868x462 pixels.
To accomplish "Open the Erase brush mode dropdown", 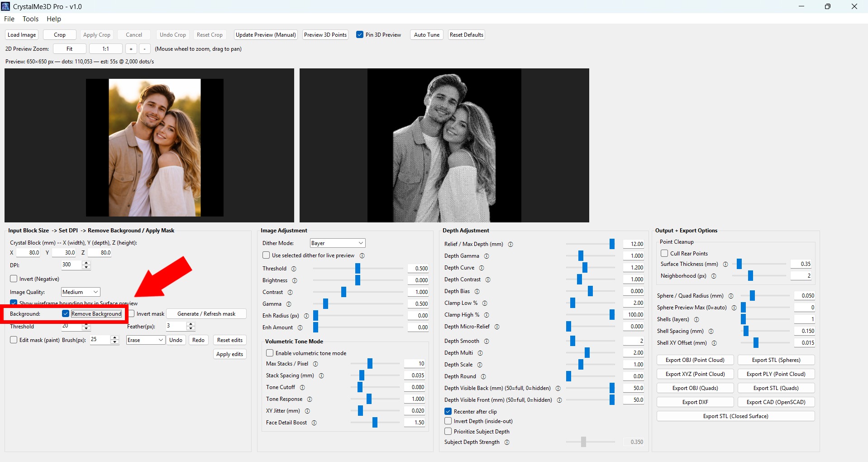I will pyautogui.click(x=145, y=340).
